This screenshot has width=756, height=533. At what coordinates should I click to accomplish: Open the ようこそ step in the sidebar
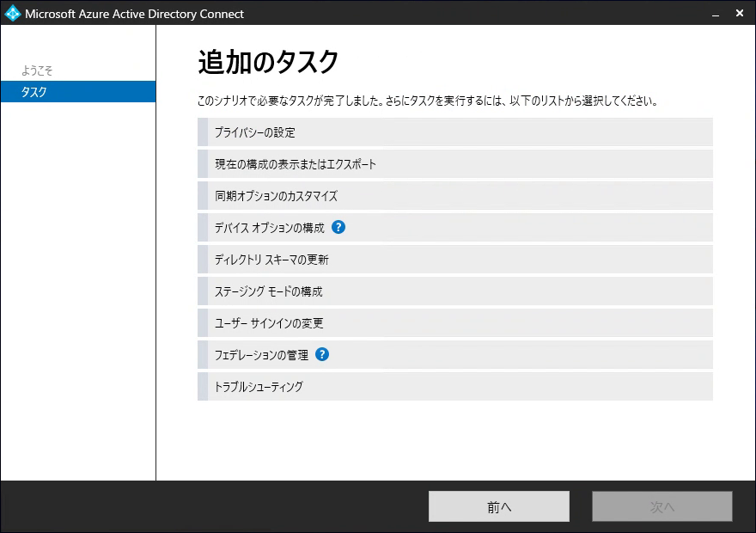(x=37, y=70)
